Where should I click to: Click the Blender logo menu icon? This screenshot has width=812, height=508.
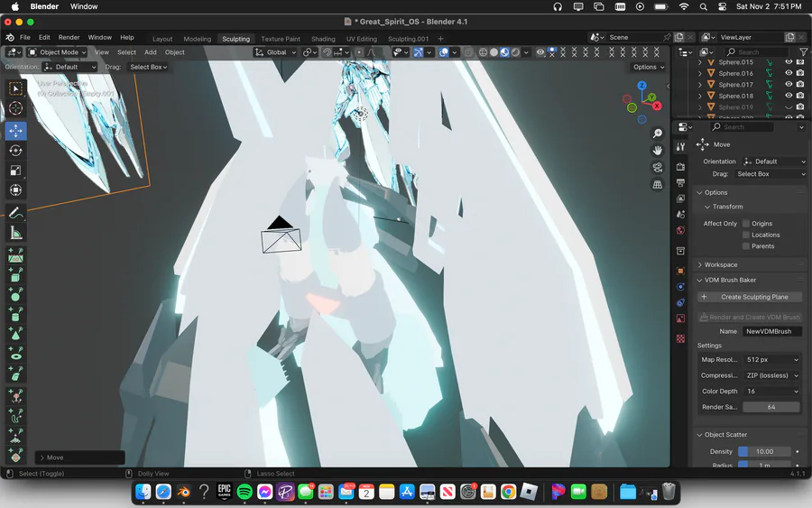[x=10, y=37]
